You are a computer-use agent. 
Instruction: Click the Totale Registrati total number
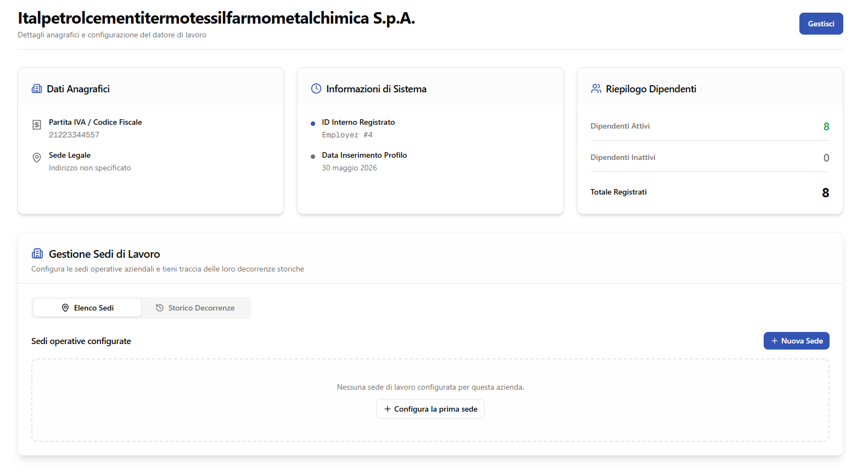pyautogui.click(x=825, y=193)
